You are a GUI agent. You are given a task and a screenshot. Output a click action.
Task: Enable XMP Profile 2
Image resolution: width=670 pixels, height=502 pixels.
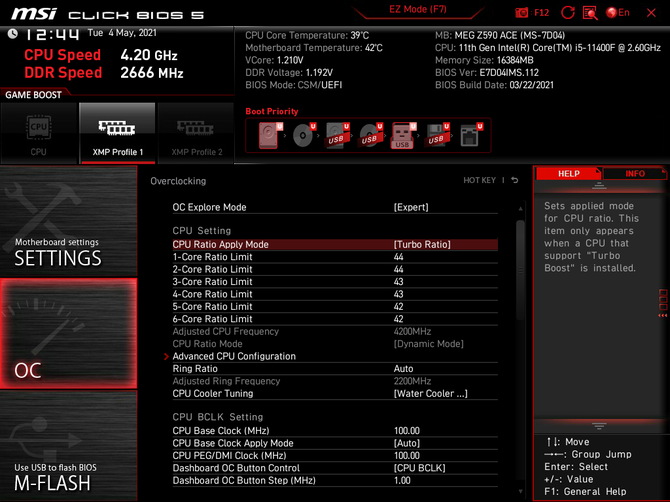196,133
